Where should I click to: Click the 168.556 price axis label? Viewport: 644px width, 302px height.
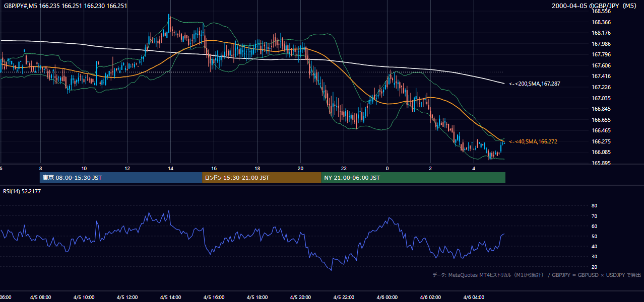601,11
